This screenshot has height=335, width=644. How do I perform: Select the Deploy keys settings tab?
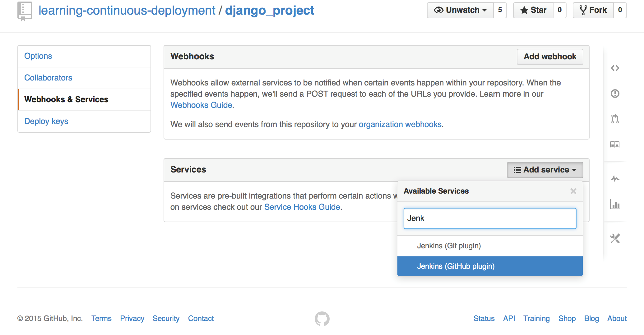click(84, 122)
